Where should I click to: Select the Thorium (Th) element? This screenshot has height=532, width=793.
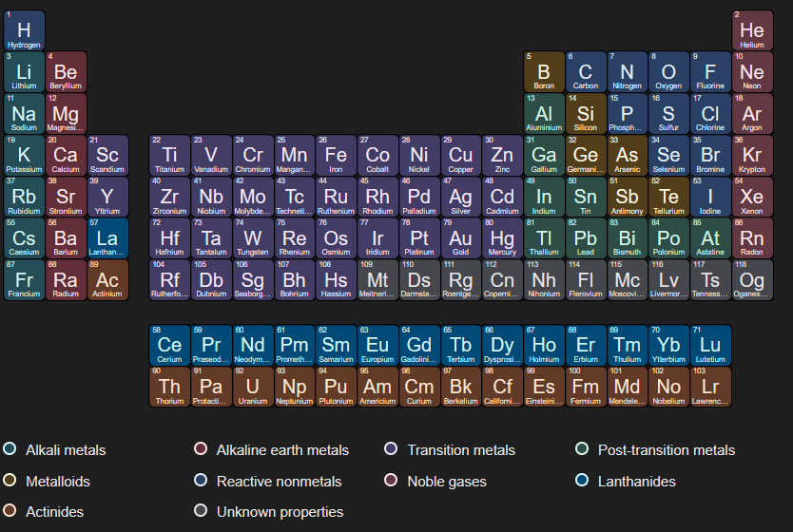point(170,387)
